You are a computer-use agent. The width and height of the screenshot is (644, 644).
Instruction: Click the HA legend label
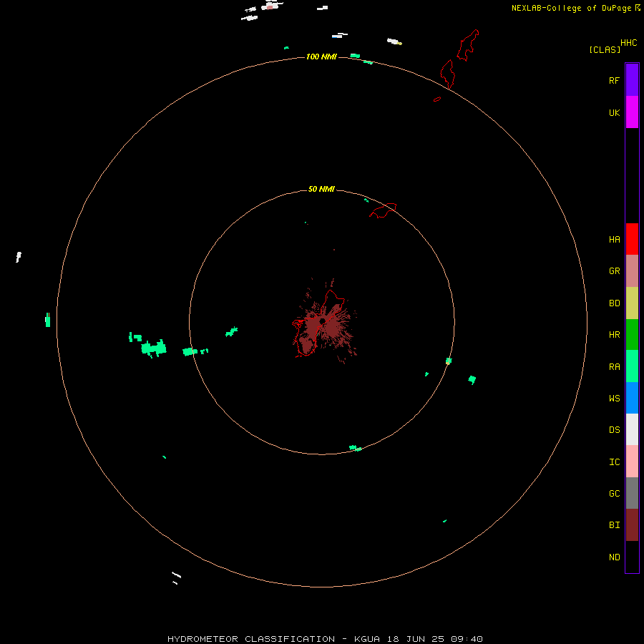[x=614, y=240]
